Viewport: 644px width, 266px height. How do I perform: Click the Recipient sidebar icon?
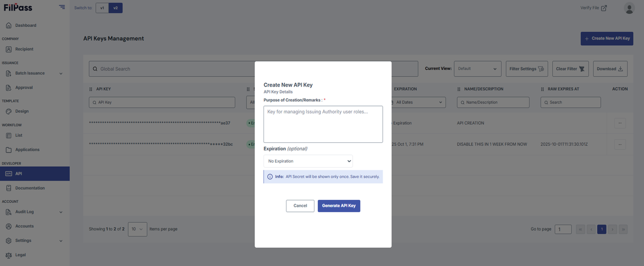coord(9,49)
